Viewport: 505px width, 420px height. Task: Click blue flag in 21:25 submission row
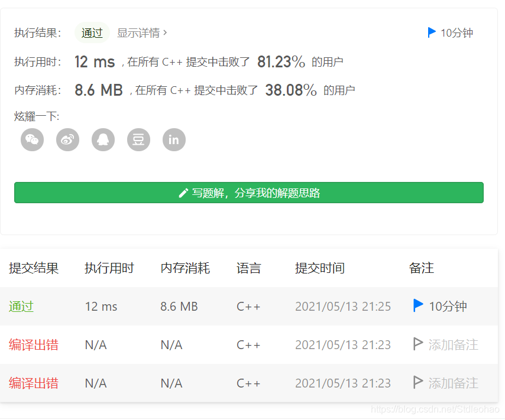pyautogui.click(x=418, y=305)
